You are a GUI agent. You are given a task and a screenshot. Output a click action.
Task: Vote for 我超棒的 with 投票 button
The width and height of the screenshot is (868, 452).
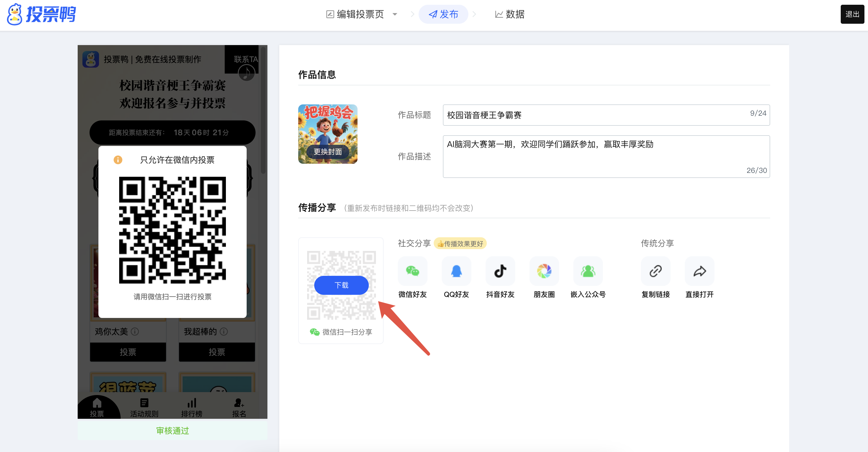click(x=217, y=352)
